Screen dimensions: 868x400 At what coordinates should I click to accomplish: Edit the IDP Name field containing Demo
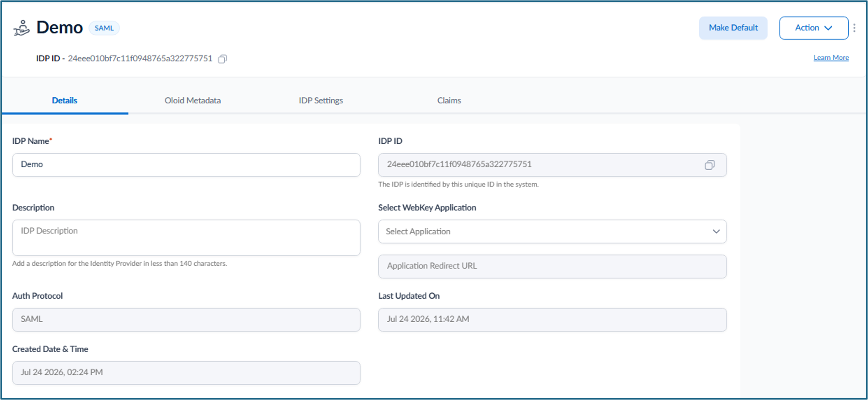(x=186, y=165)
